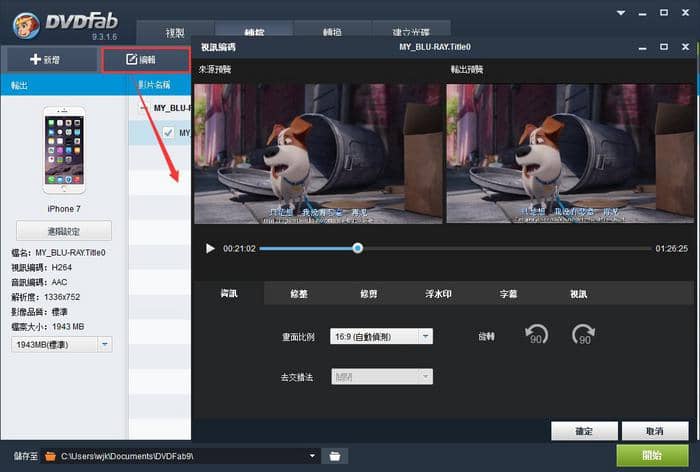This screenshot has height=472, width=700.
Task: Expand the 1943MB(標準) size dropdown
Action: (x=104, y=345)
